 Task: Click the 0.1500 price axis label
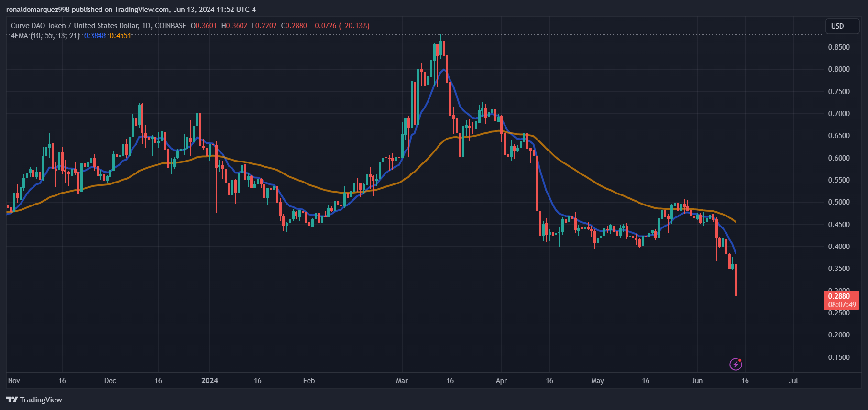pyautogui.click(x=839, y=357)
